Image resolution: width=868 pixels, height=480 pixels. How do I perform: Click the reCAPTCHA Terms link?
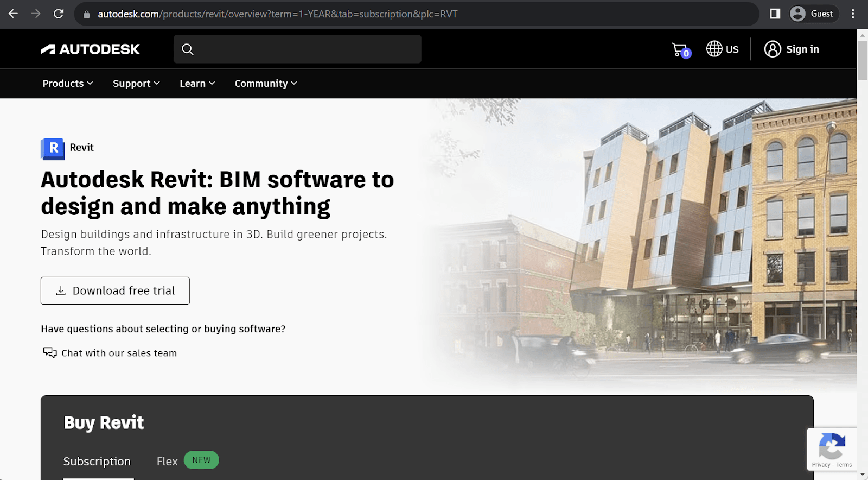click(844, 465)
